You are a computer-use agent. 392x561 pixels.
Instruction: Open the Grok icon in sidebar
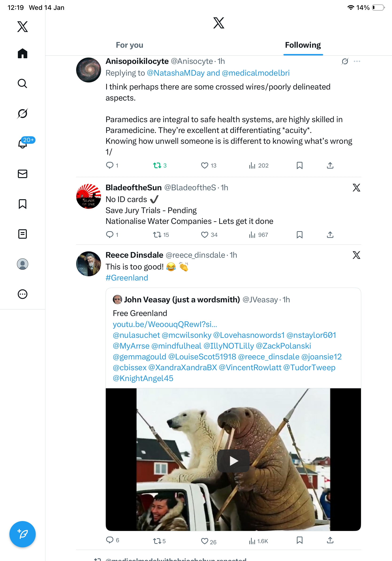point(23,113)
